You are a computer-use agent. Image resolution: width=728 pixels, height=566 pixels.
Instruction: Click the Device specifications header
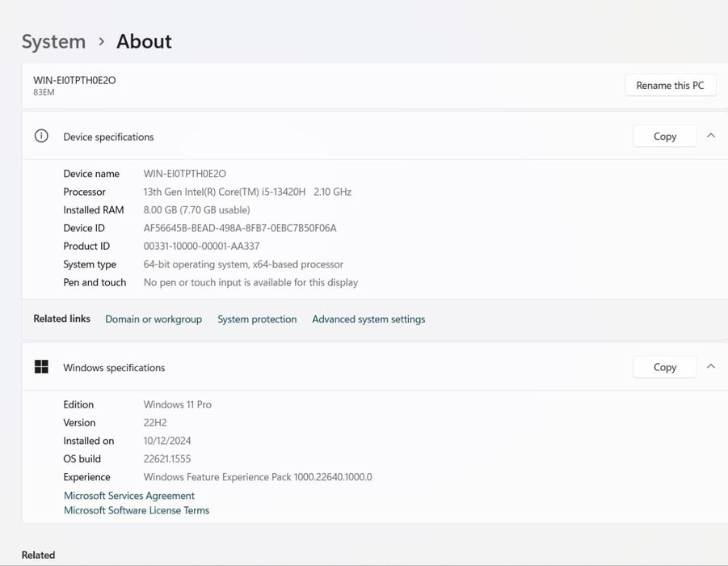(x=108, y=137)
